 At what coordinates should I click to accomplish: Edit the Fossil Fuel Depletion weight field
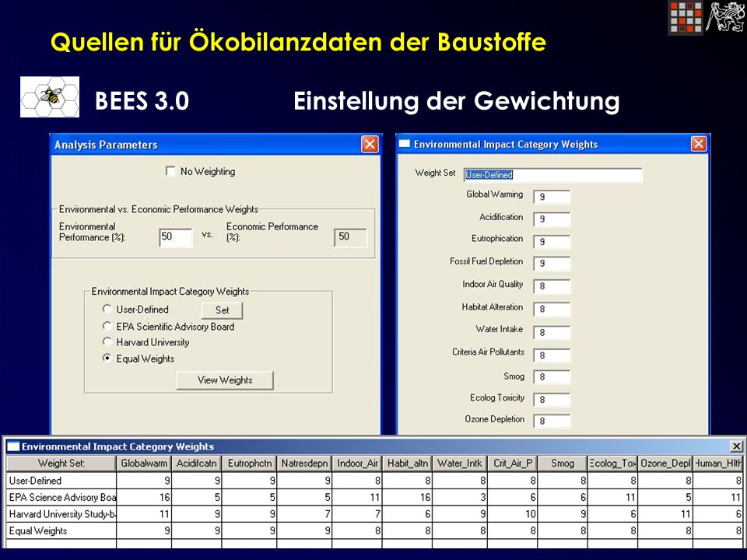tap(552, 264)
